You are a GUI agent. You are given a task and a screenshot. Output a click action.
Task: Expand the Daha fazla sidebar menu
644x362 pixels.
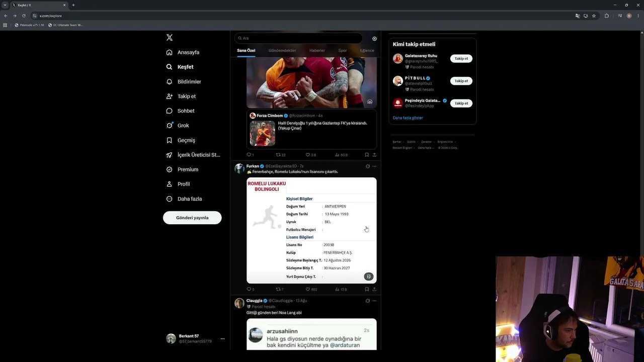pos(184,199)
